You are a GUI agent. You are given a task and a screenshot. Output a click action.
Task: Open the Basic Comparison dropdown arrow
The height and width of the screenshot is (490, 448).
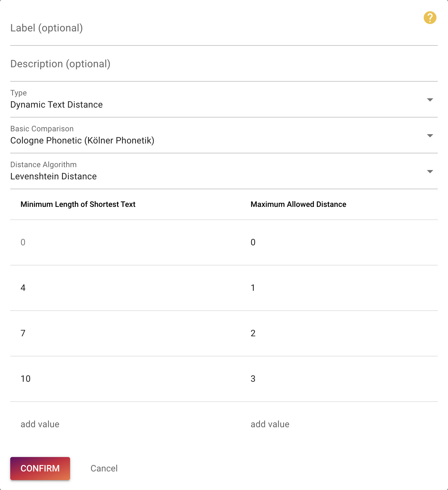[x=430, y=136]
